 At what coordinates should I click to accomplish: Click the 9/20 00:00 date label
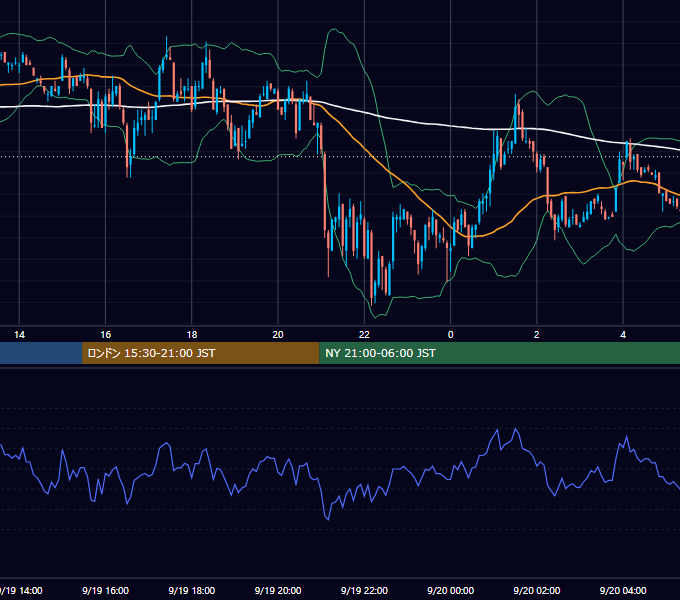point(451,590)
